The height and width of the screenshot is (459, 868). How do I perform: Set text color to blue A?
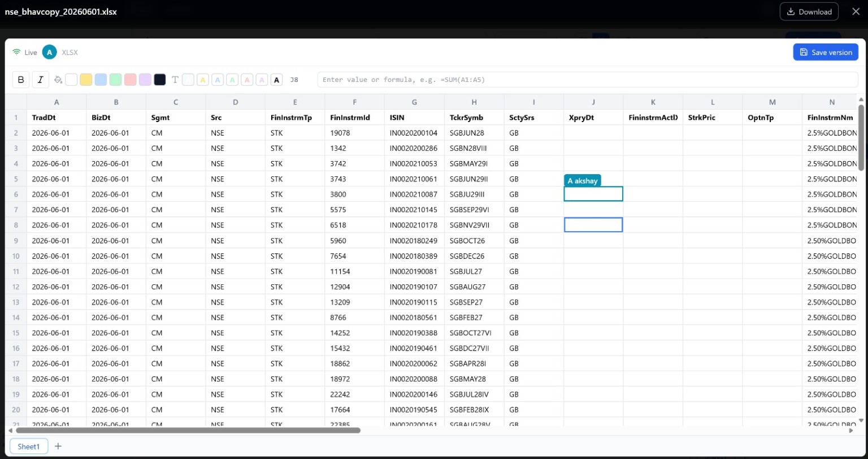[x=218, y=80]
